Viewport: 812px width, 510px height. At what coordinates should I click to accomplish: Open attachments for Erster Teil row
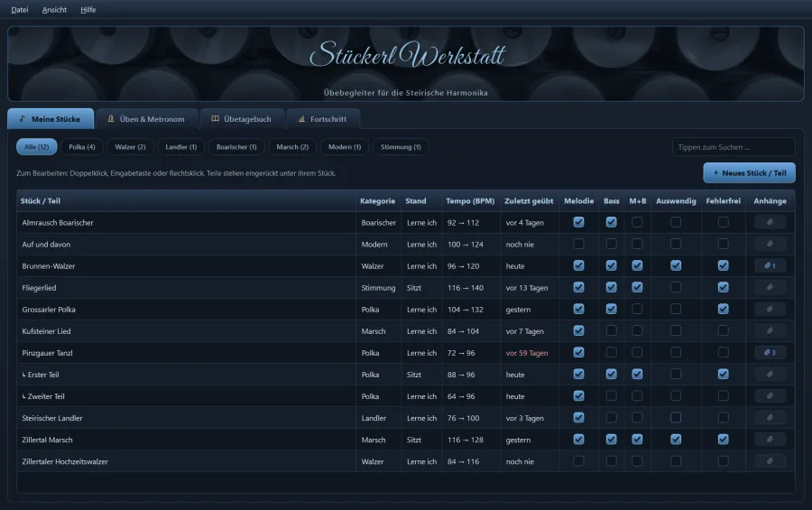click(x=770, y=375)
